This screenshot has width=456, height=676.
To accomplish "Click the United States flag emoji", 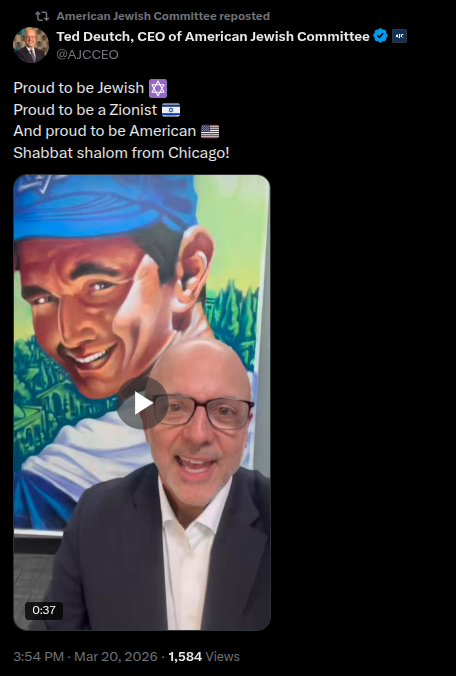I will pyautogui.click(x=210, y=131).
